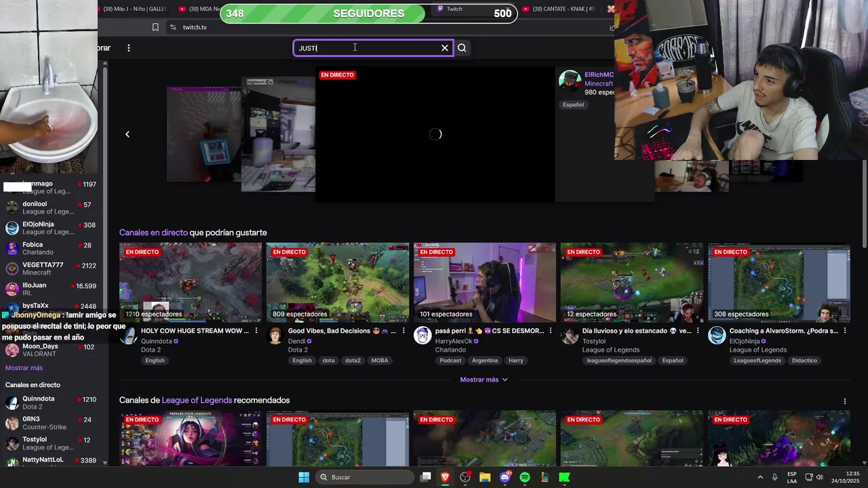Viewport: 868px width, 488px height.
Task: Switch to the Milo J - Niño tab
Action: pyautogui.click(x=135, y=9)
